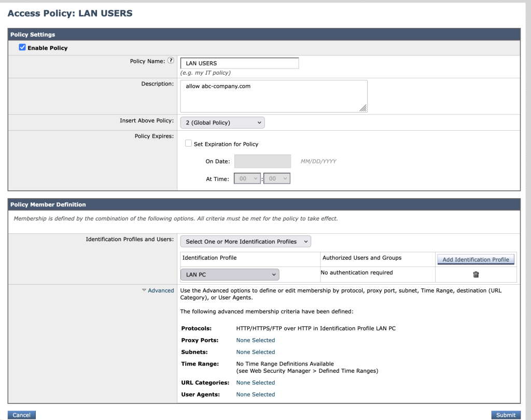Click the Policy Name input field
Image resolution: width=531 pixels, height=420 pixels.
pyautogui.click(x=240, y=63)
